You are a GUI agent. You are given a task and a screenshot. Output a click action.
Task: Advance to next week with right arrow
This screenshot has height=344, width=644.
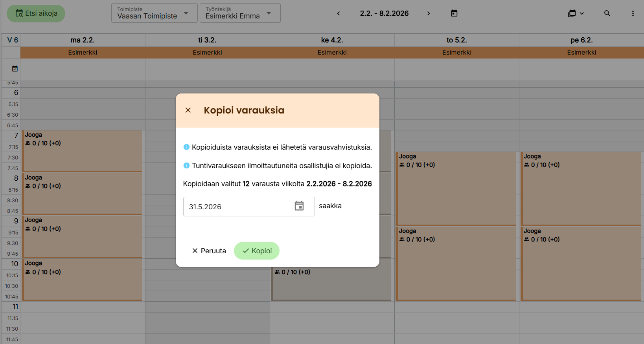(429, 13)
